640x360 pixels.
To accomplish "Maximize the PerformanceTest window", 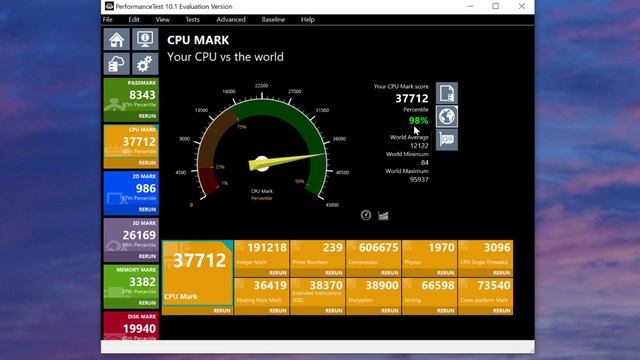I will [496, 6].
